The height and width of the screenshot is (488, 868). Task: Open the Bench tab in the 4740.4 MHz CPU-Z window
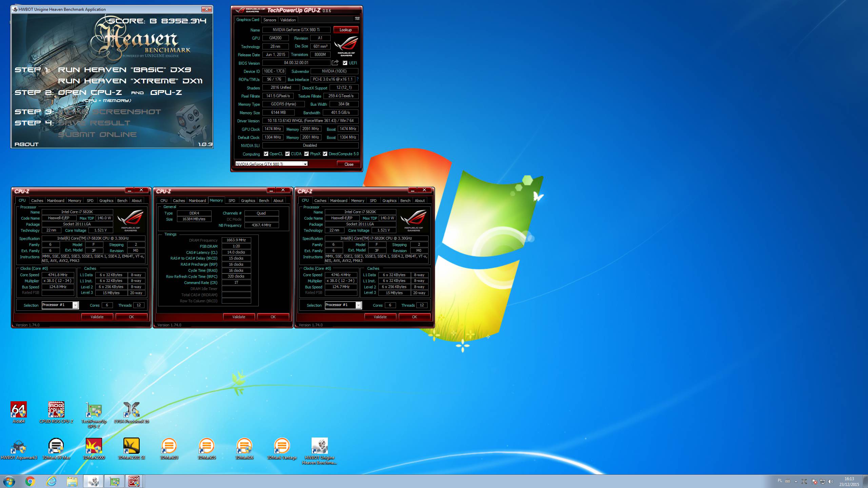click(x=405, y=201)
